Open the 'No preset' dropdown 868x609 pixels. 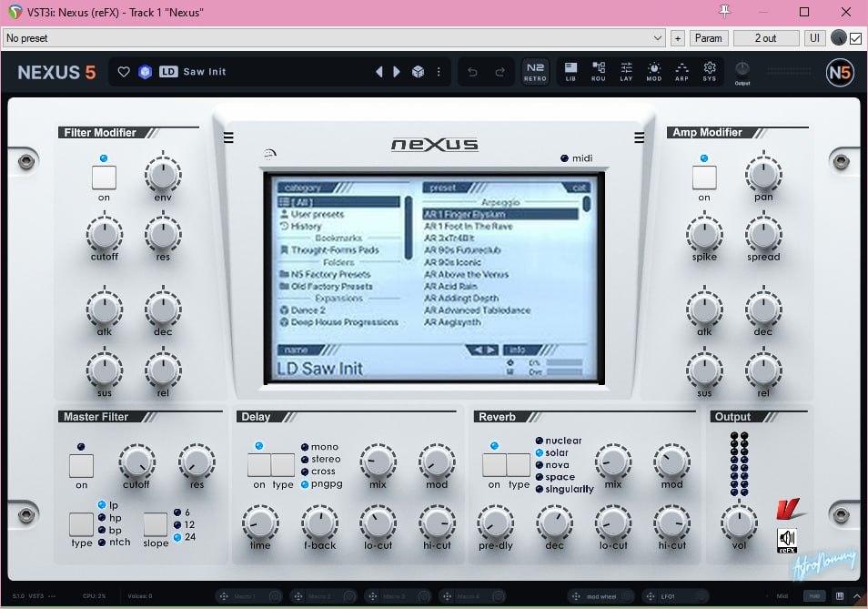tap(333, 38)
